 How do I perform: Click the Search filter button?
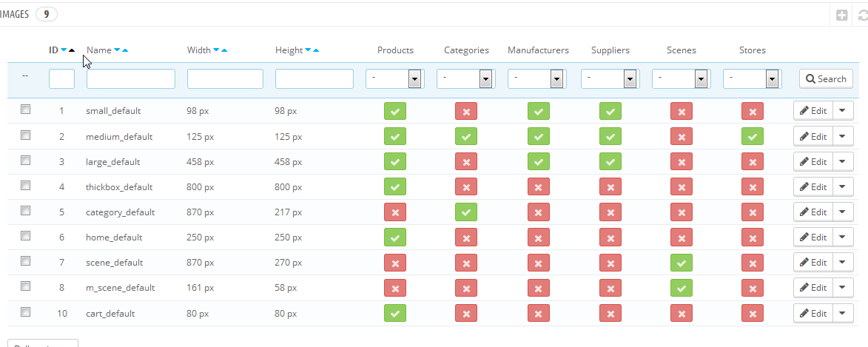tap(826, 78)
